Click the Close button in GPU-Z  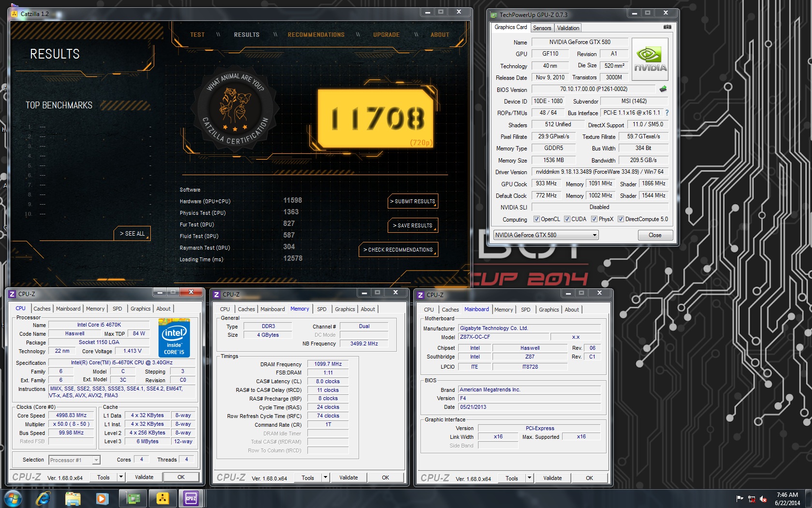point(655,235)
